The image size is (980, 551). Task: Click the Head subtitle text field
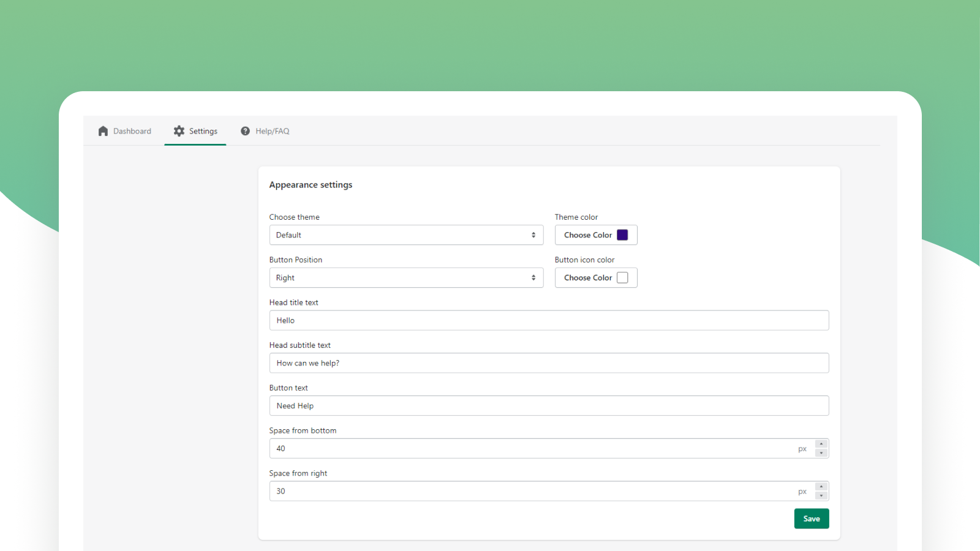549,362
